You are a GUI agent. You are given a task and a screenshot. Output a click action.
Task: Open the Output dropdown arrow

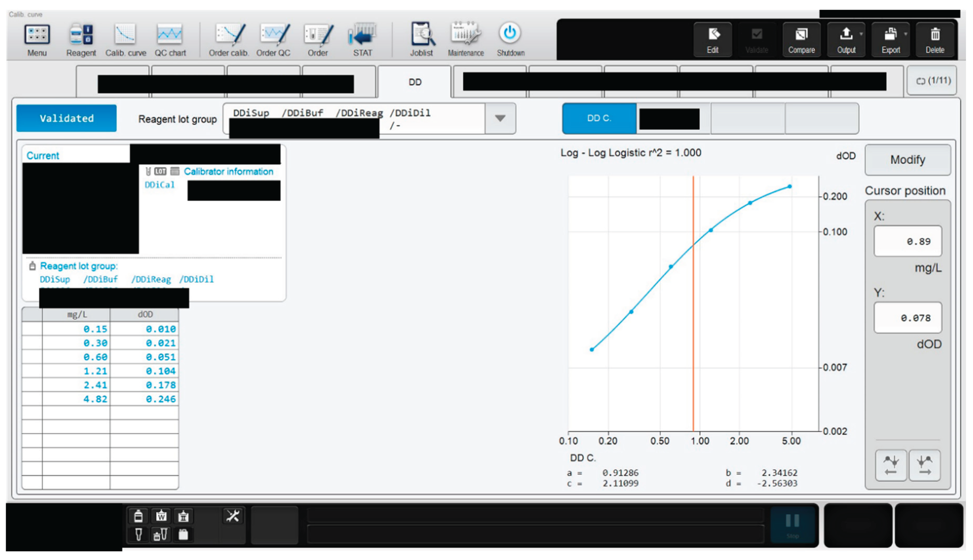click(x=861, y=34)
